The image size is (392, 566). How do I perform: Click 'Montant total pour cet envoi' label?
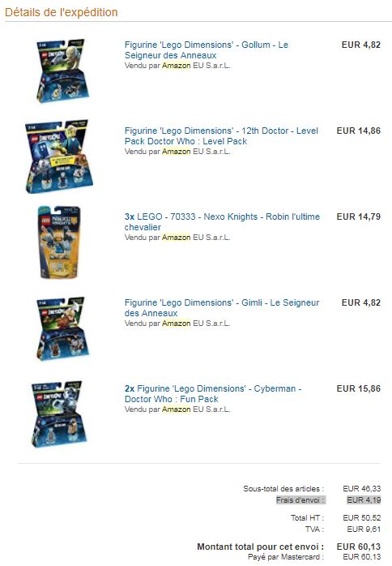(x=260, y=547)
